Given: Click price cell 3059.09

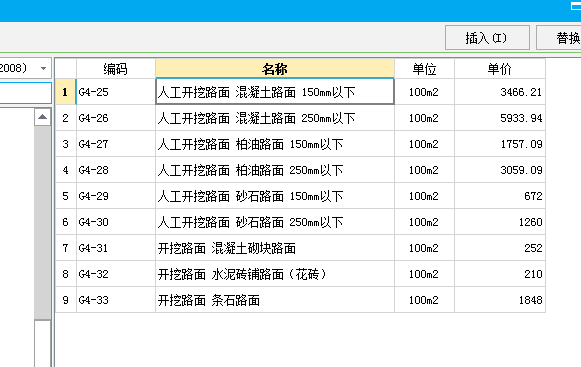Looking at the screenshot, I should click(500, 170).
